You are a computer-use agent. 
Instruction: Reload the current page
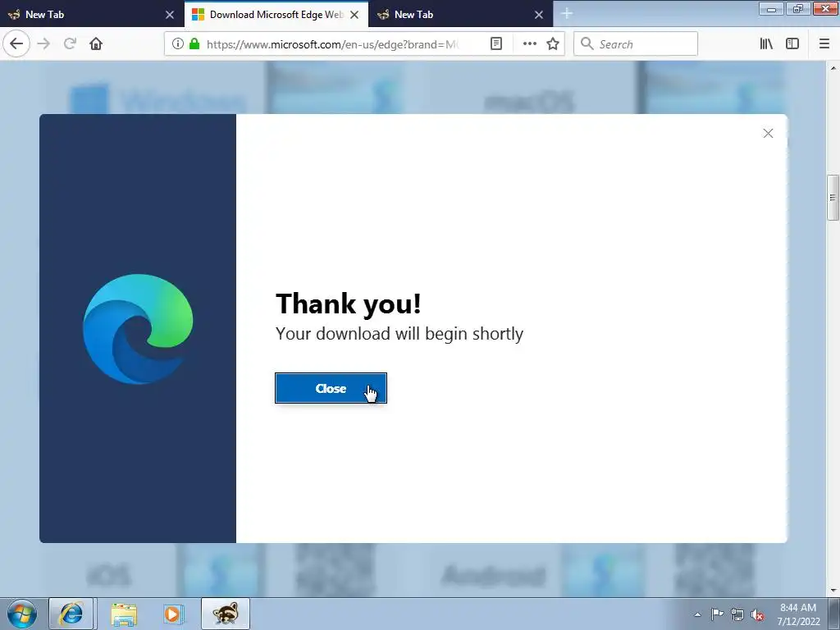70,43
